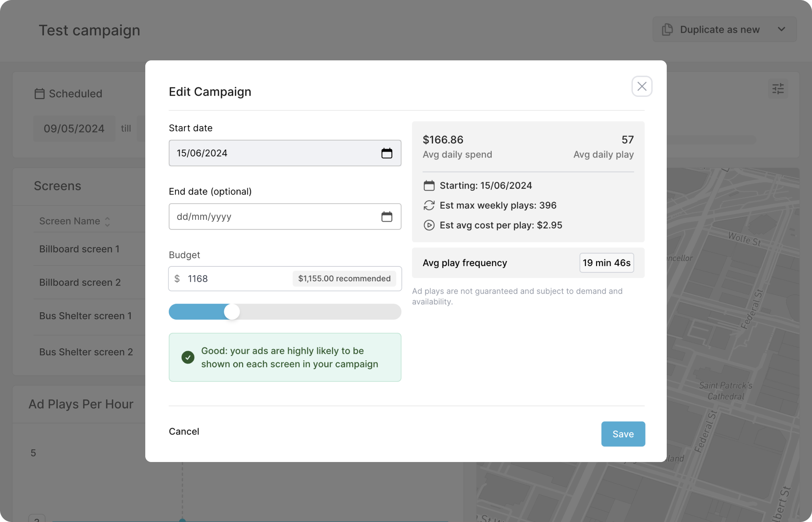Click the Starting date calendar icon in summary

pyautogui.click(x=429, y=186)
